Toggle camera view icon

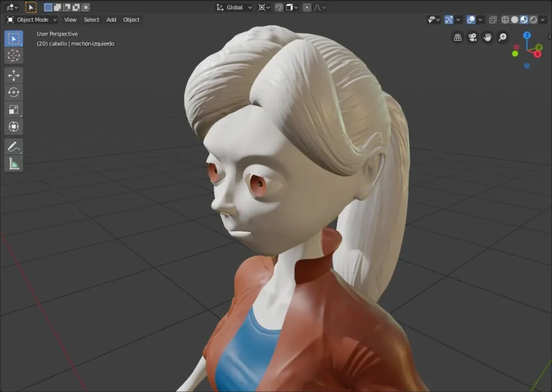tap(472, 37)
